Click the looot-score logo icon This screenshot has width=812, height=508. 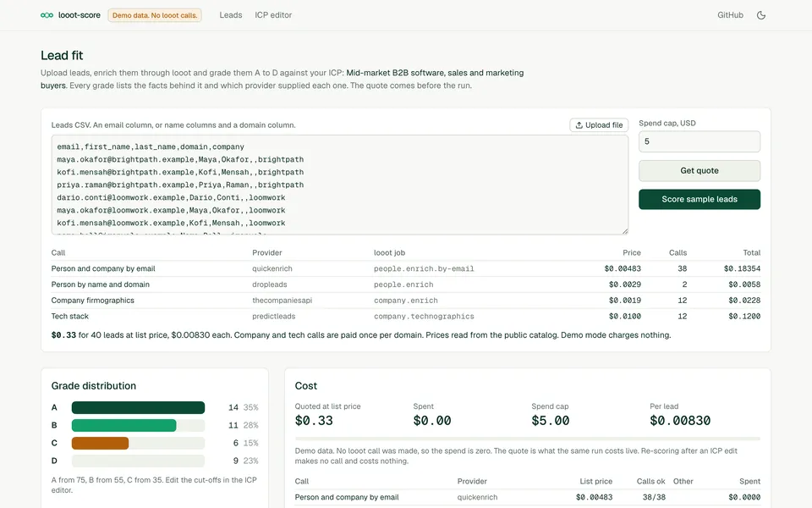[x=47, y=15]
